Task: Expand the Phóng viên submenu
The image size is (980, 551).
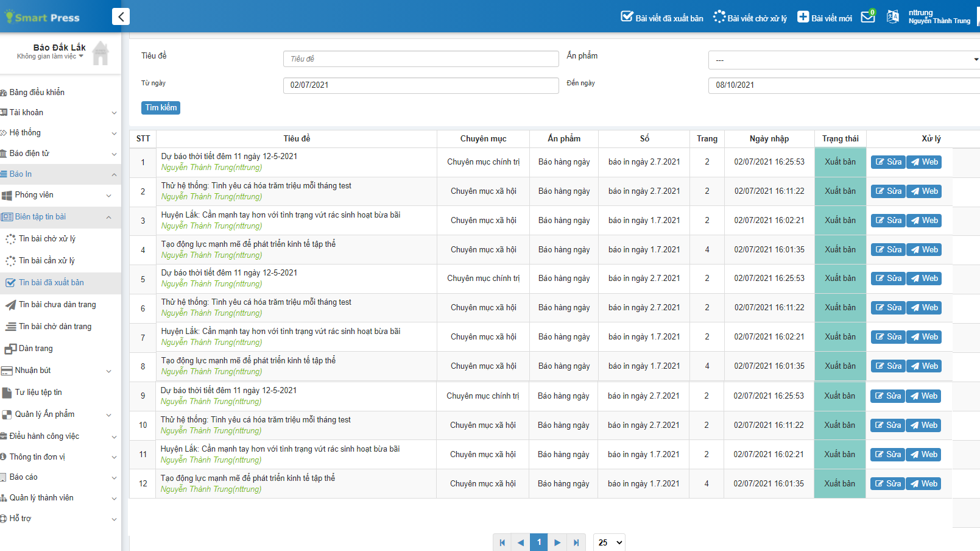Action: [59, 195]
